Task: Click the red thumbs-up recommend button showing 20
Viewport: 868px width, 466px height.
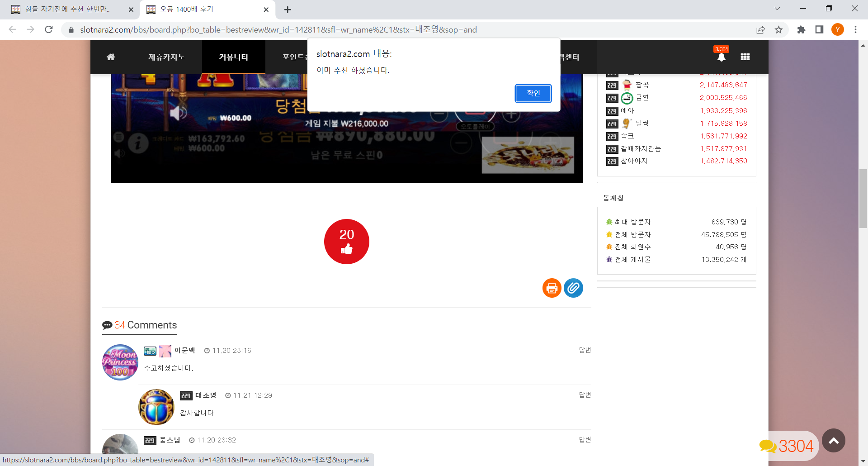Action: [347, 242]
